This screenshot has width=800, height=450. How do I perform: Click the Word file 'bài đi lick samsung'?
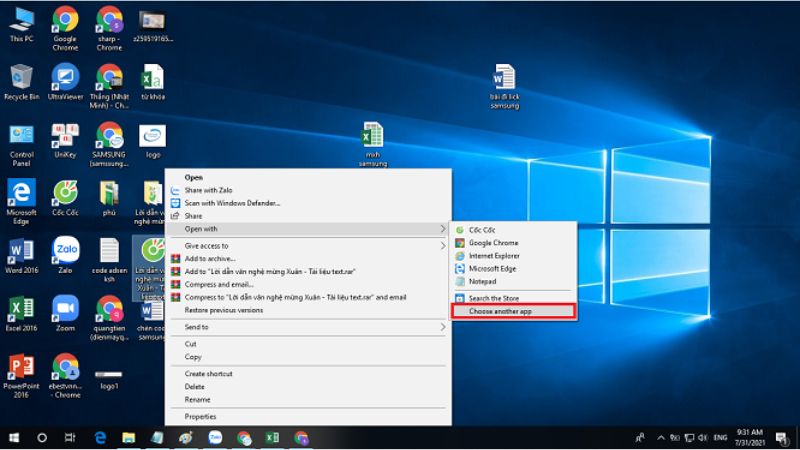(503, 78)
